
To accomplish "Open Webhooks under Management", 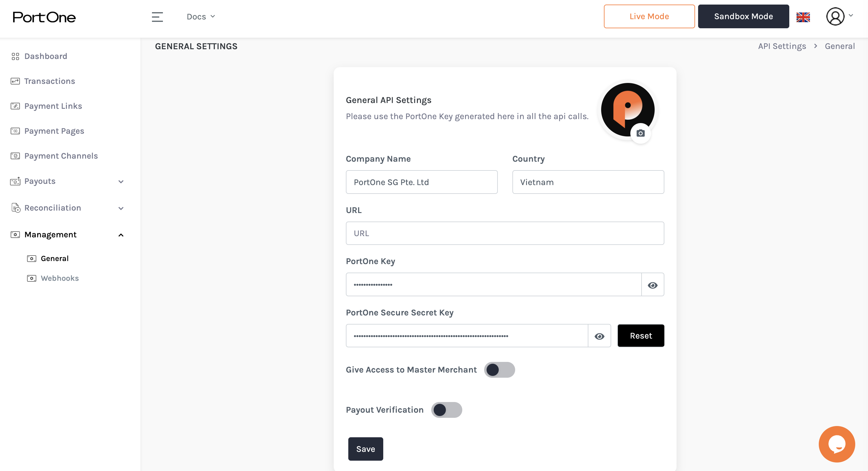I will coord(60,278).
